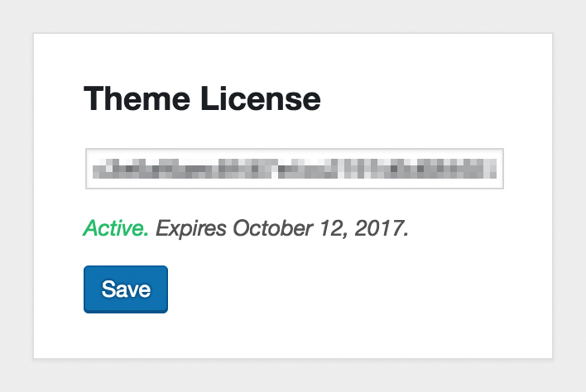This screenshot has width=586, height=392.
Task: Click the word Theme in the heading
Action: coord(137,98)
